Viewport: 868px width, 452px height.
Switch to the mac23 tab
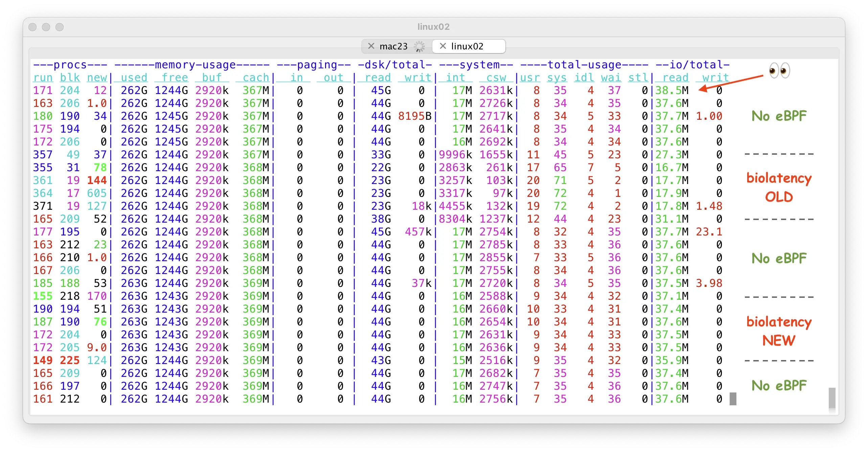click(x=397, y=46)
